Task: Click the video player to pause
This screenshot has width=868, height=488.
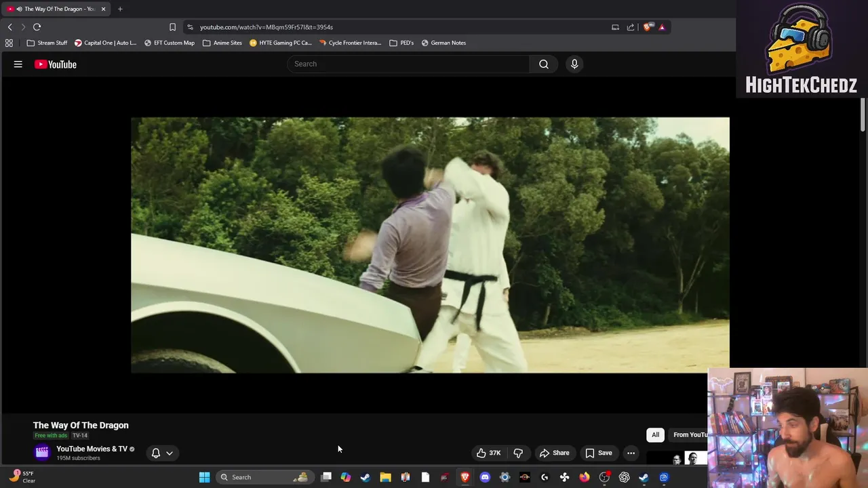Action: 430,245
